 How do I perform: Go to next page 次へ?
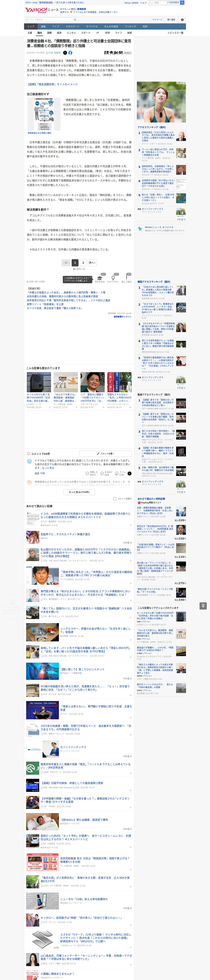tap(92, 262)
